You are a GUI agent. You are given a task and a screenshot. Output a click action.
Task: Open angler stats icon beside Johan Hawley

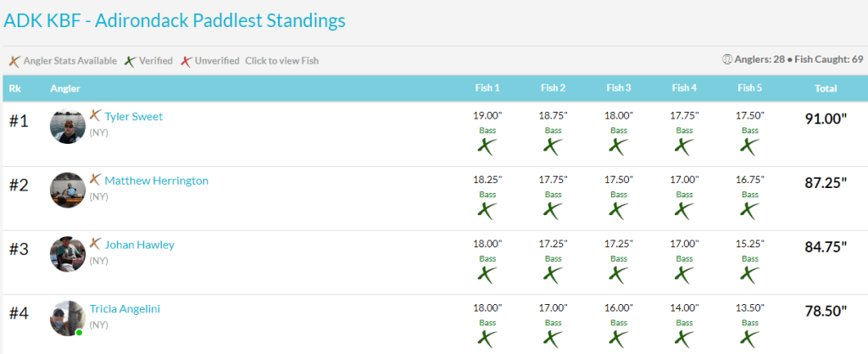coord(95,244)
